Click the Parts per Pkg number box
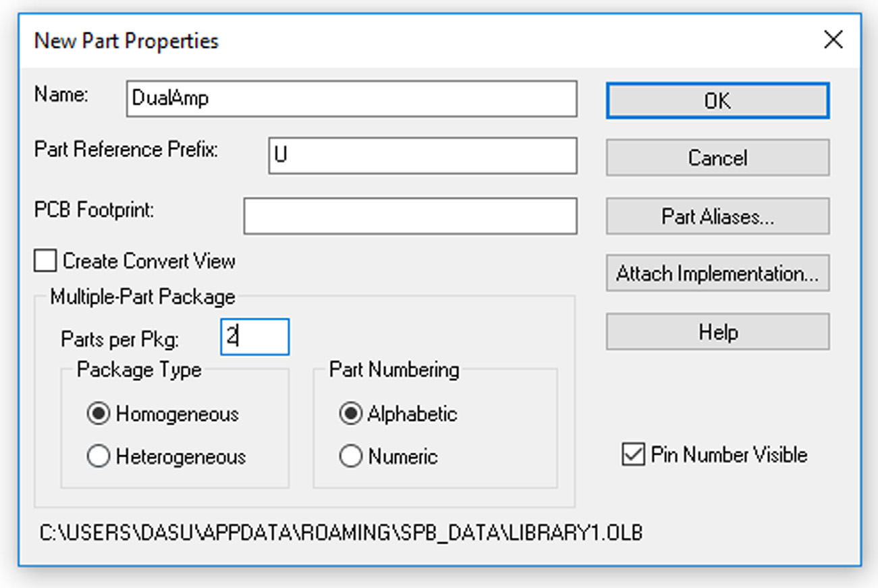This screenshot has width=878, height=588. 255,337
